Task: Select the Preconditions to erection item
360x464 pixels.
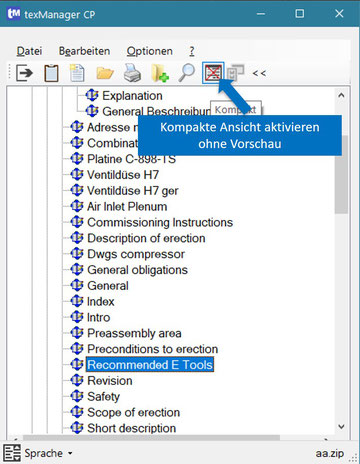Action: point(153,349)
